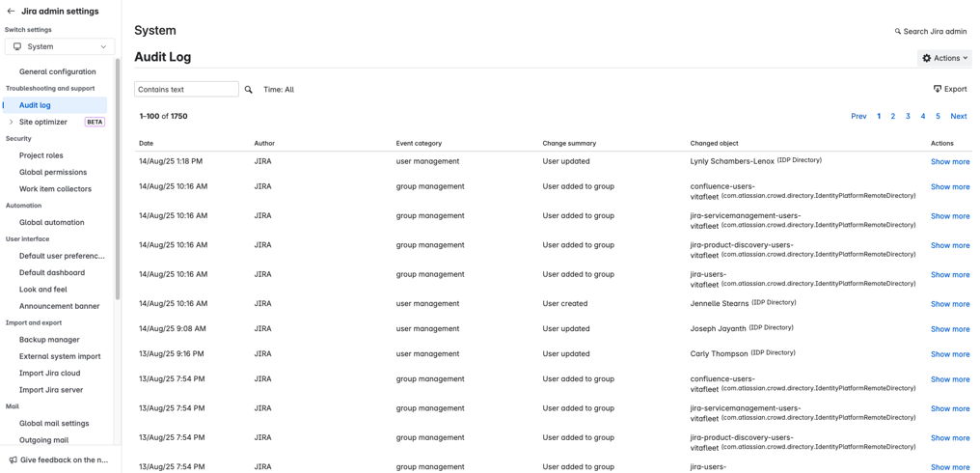This screenshot has height=473, width=980.
Task: Expand the Site optimizer tree item
Action: [x=12, y=123]
